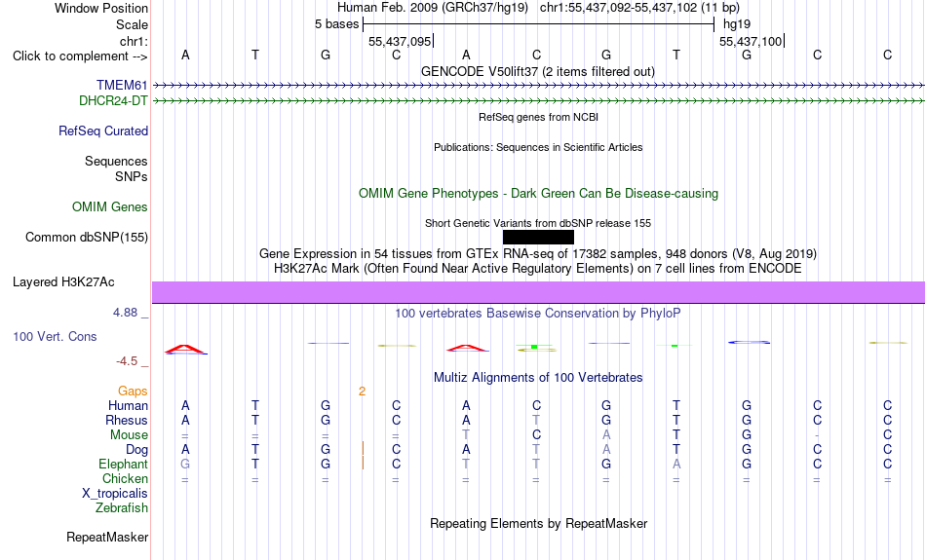Click the 100 Vert. Cons track label
This screenshot has height=560, width=926.
[x=55, y=336]
